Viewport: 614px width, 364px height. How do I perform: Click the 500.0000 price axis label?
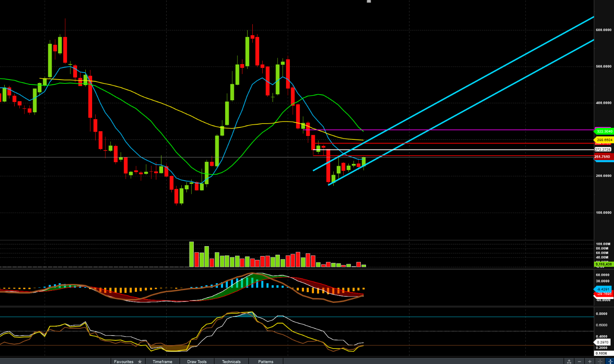(604, 66)
